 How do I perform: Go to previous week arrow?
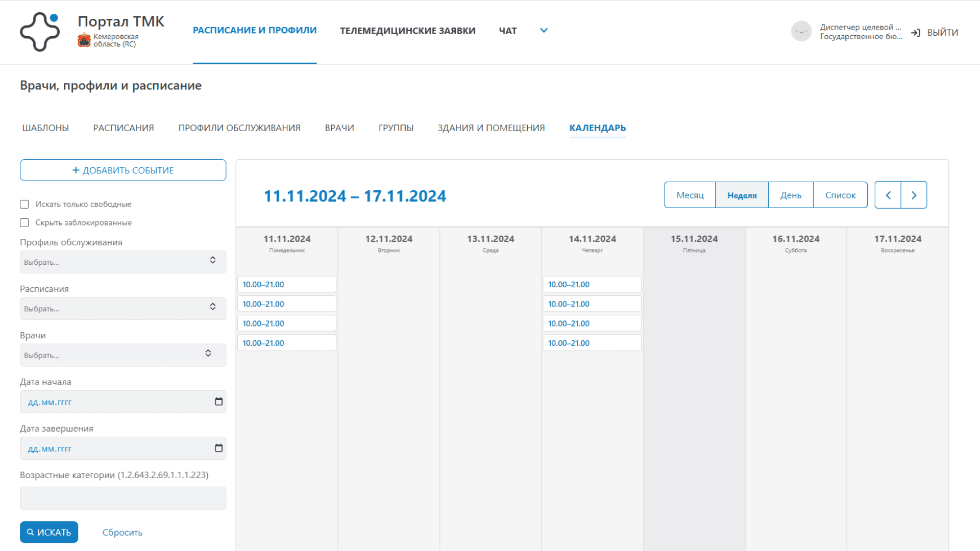point(888,195)
